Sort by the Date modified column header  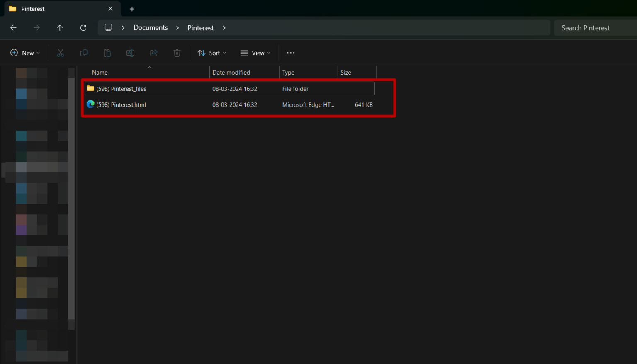231,73
